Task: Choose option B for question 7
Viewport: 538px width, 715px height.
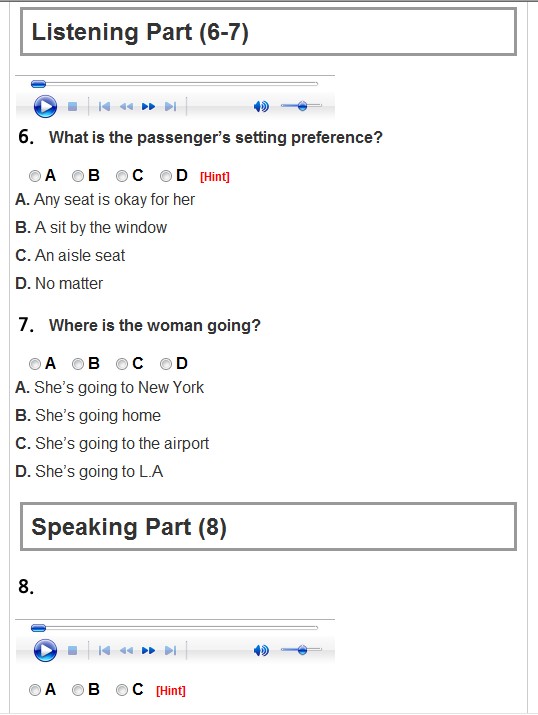Action: pos(78,364)
